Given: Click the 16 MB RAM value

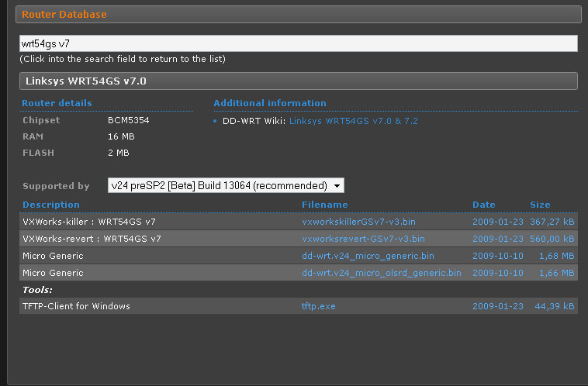Looking at the screenshot, I should click(121, 136).
